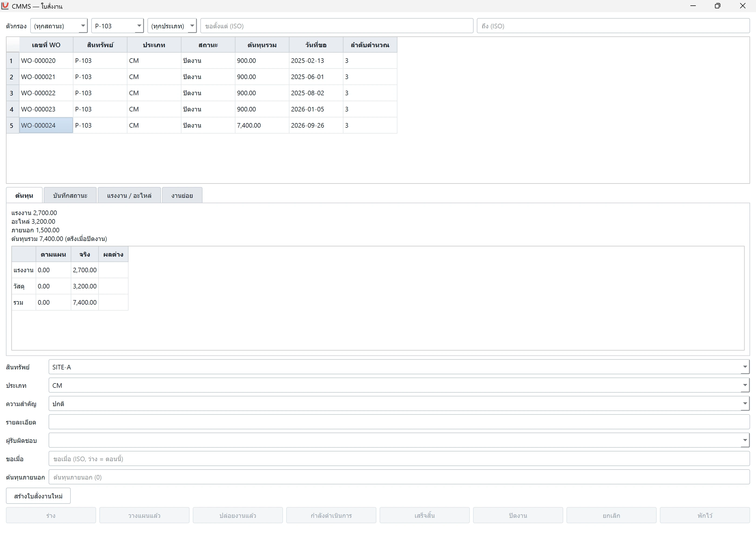Click the ร่าง status button
The height and width of the screenshot is (537, 756).
click(51, 515)
